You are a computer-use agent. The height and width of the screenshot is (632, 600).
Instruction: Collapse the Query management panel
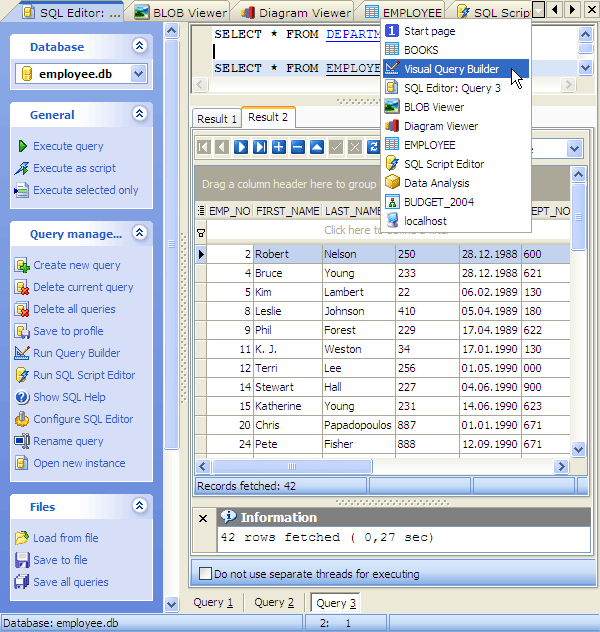coord(139,233)
